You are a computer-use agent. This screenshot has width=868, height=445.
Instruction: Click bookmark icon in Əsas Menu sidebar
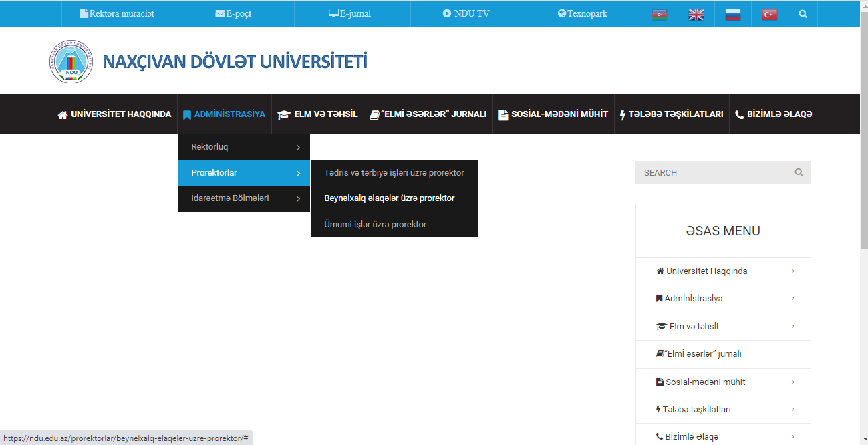(660, 299)
